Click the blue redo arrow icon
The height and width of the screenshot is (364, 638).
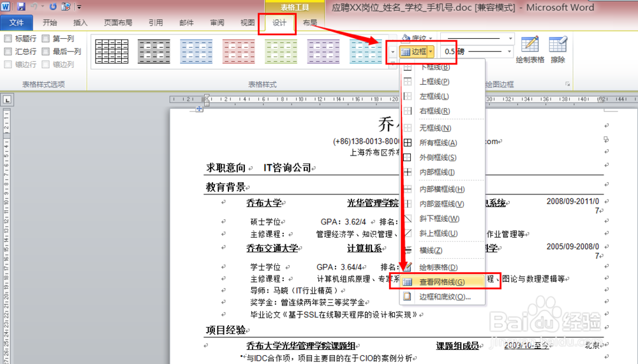pyautogui.click(x=53, y=6)
